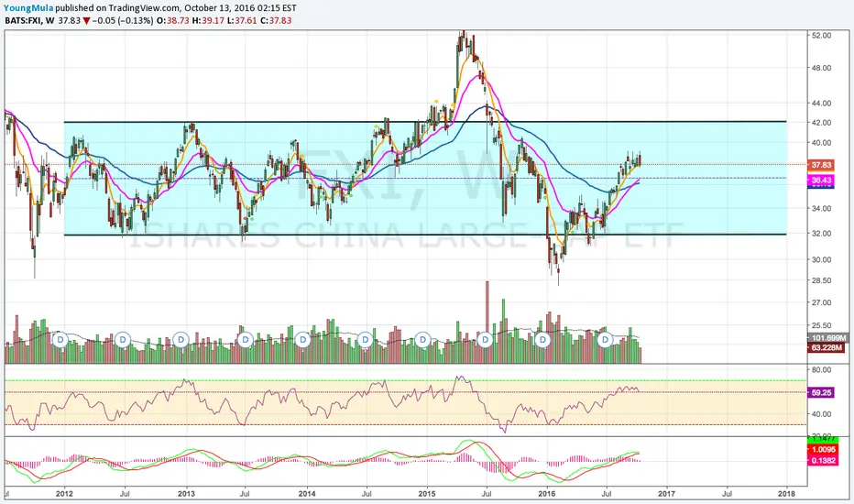This screenshot has height=504, width=854.
Task: Click the low value L:37.61
Action: coord(243,21)
